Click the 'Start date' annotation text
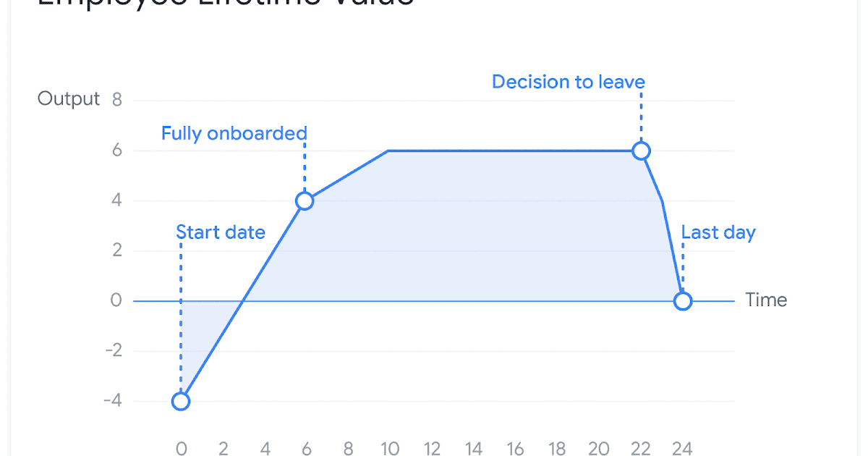The height and width of the screenshot is (456, 868). pos(221,232)
